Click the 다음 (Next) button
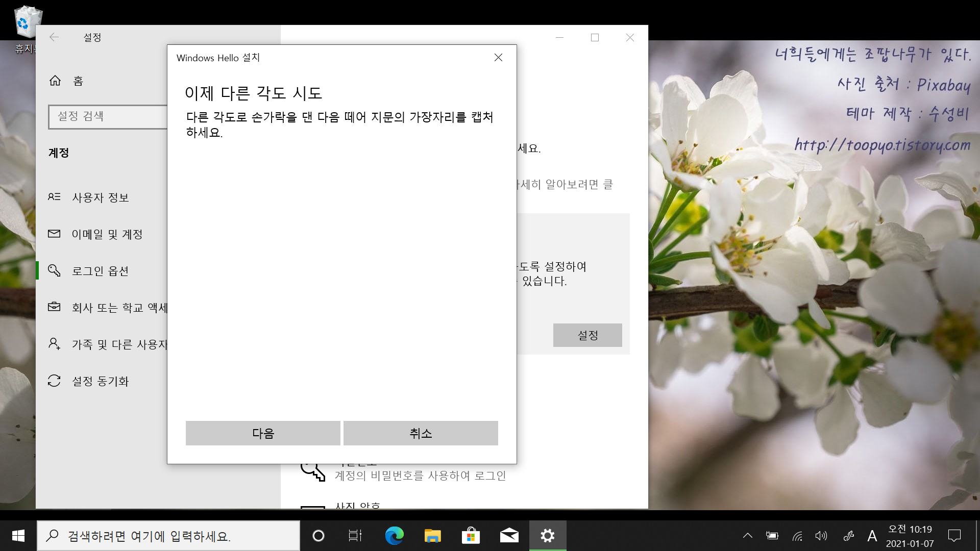980x551 pixels. [263, 433]
